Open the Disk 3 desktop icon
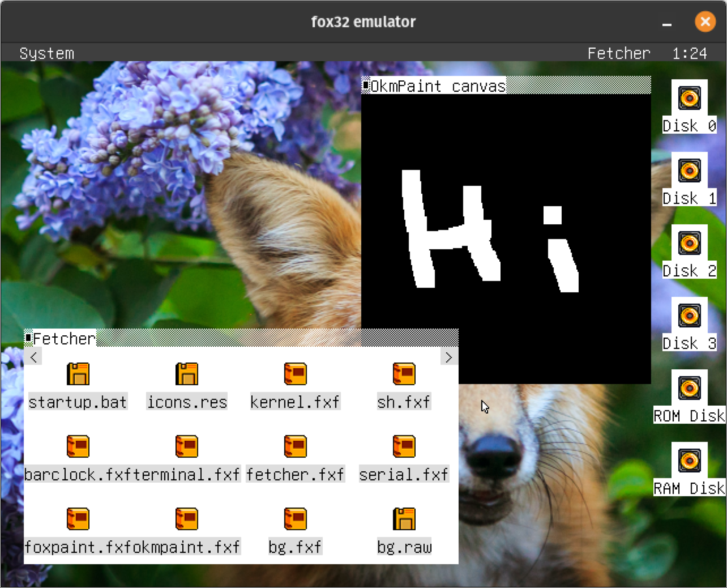The width and height of the screenshot is (727, 588). click(x=690, y=315)
